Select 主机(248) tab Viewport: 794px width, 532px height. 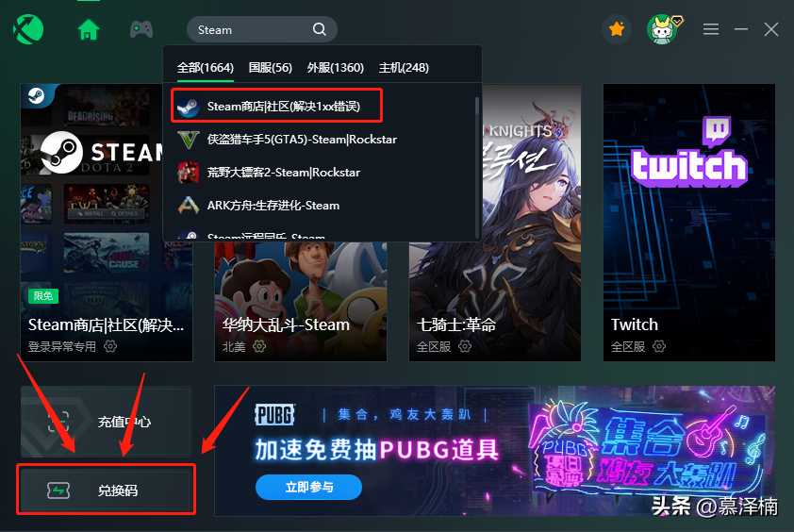[404, 67]
